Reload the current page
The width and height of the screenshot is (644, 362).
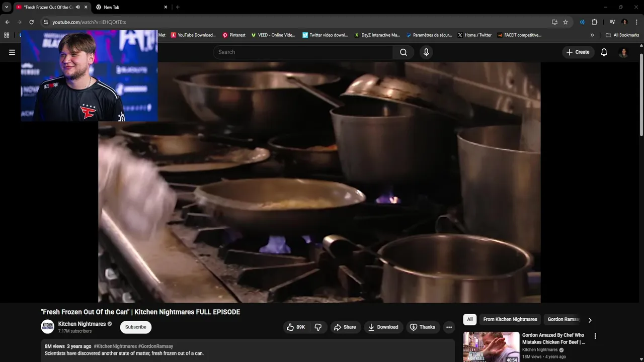click(31, 22)
